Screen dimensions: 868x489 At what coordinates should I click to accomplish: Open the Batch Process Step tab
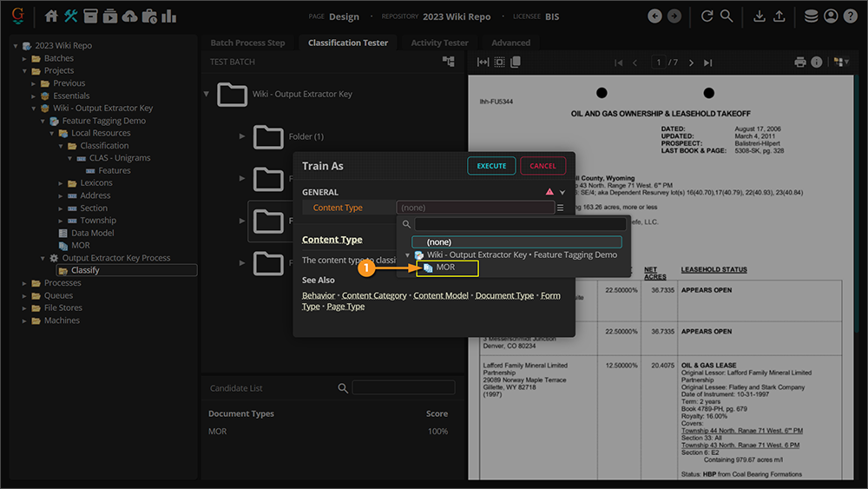point(247,43)
